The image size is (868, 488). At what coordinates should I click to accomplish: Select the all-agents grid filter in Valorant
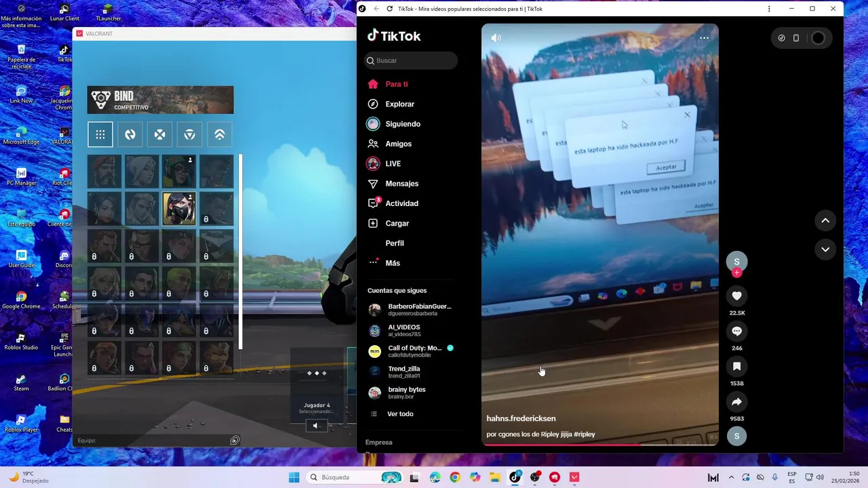100,134
